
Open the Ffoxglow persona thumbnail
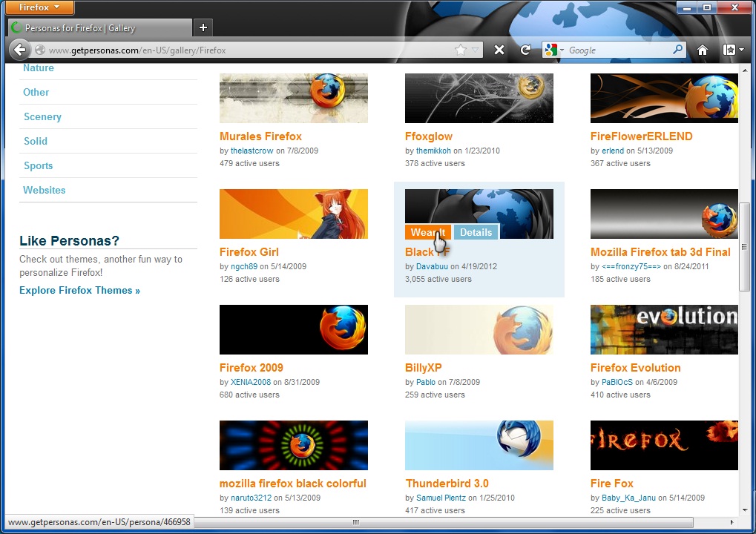pyautogui.click(x=479, y=99)
